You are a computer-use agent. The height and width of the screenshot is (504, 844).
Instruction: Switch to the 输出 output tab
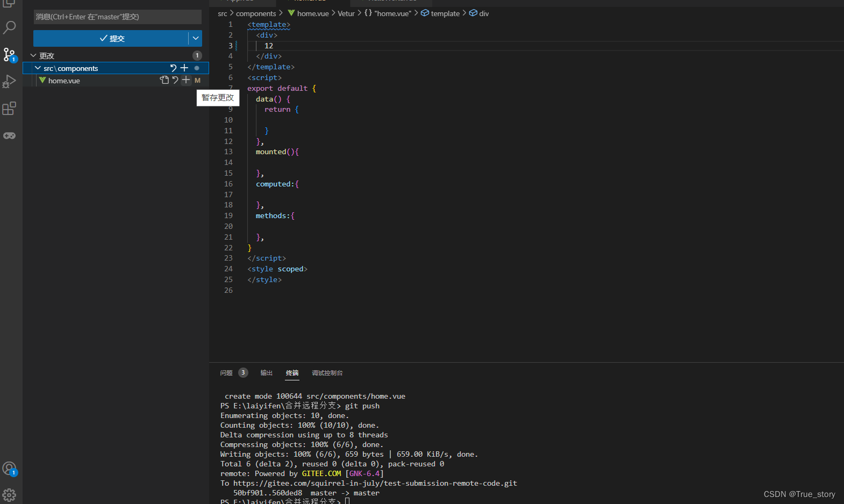point(267,373)
